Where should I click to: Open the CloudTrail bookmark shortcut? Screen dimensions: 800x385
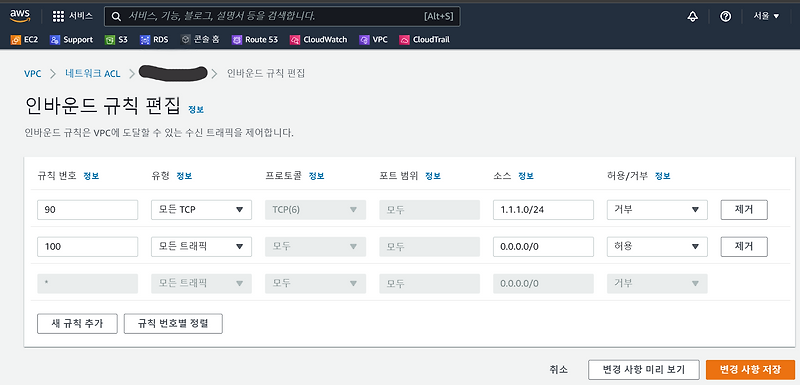424,39
